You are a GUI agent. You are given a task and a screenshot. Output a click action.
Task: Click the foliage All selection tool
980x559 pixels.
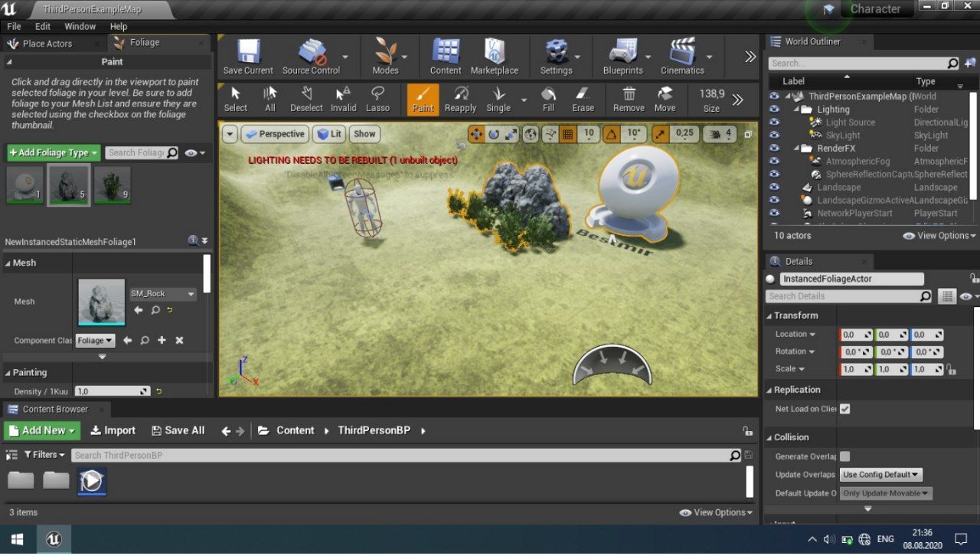[269, 100]
